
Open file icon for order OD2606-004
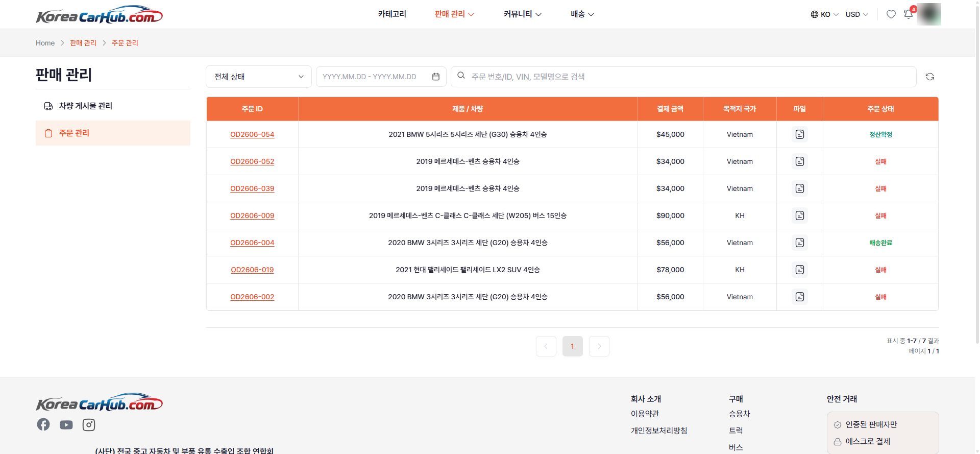(799, 243)
